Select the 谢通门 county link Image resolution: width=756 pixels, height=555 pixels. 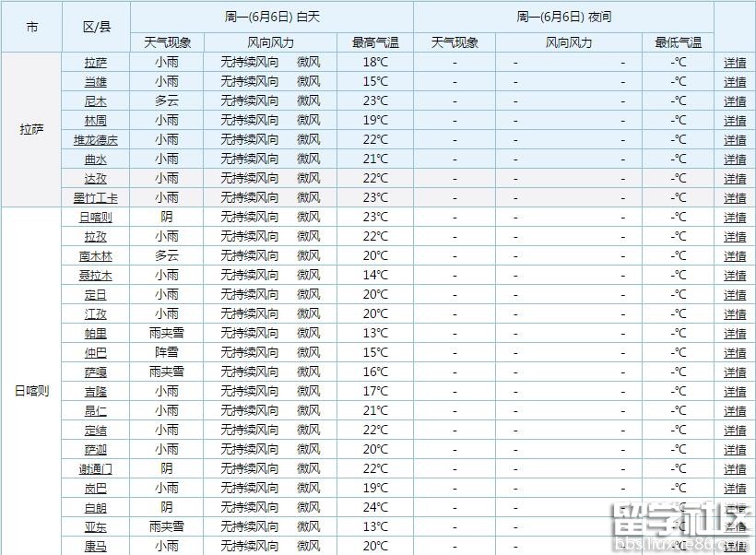click(x=96, y=469)
